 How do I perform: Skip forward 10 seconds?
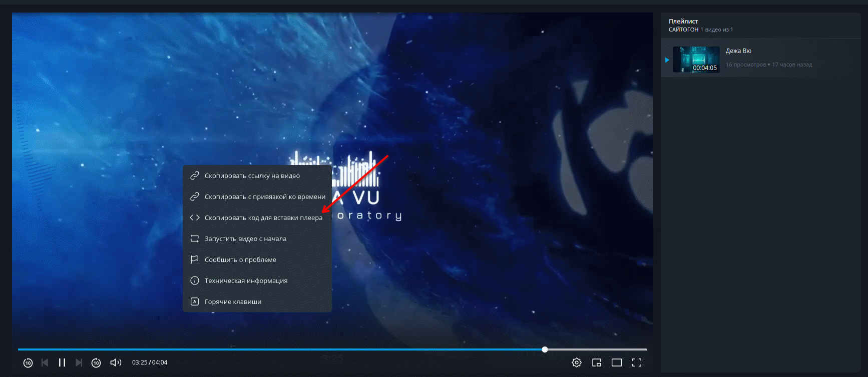click(x=96, y=362)
